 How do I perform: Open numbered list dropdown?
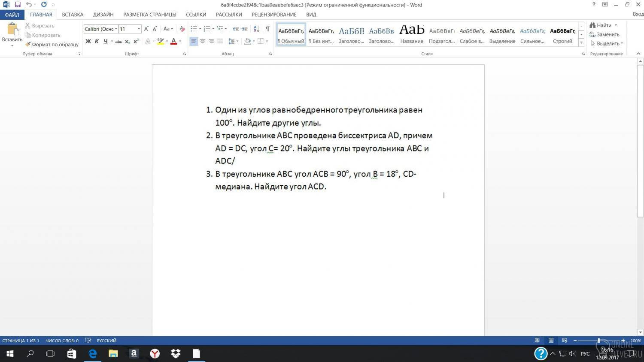point(213,29)
